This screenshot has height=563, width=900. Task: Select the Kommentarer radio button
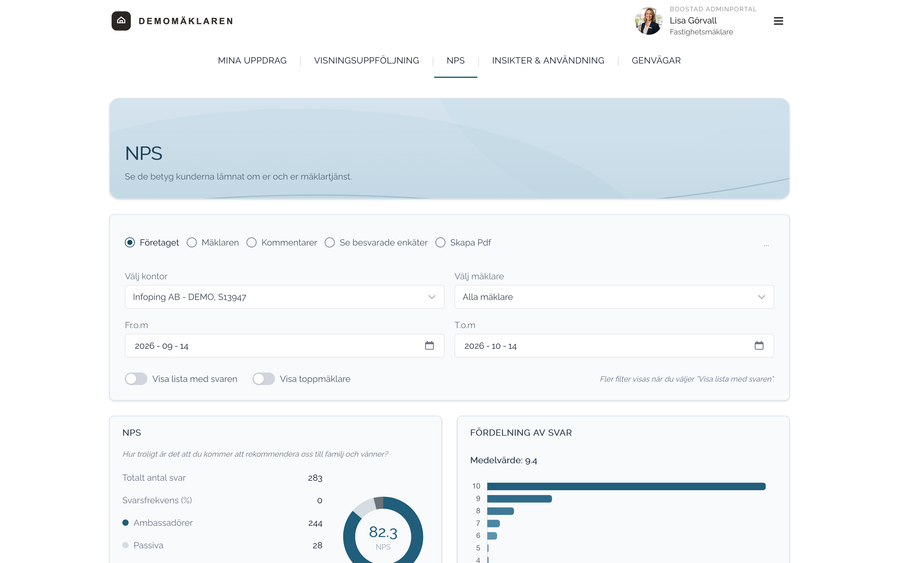251,243
